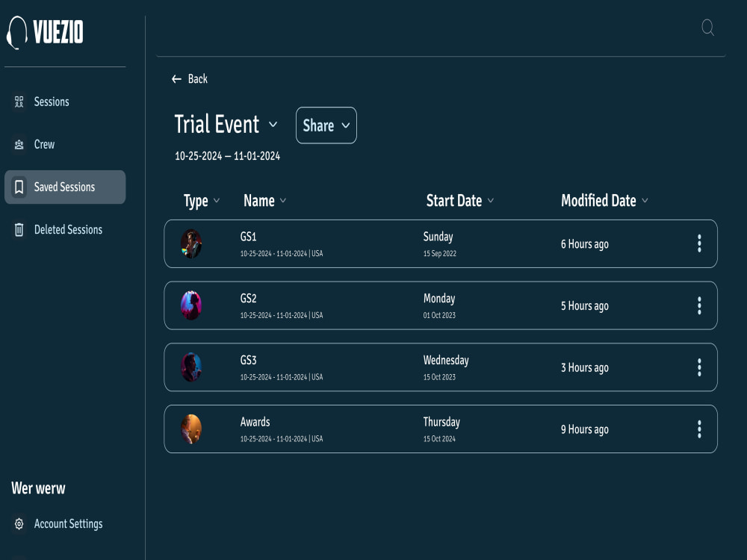Click the GS2 session name
747x560 pixels.
[248, 298]
